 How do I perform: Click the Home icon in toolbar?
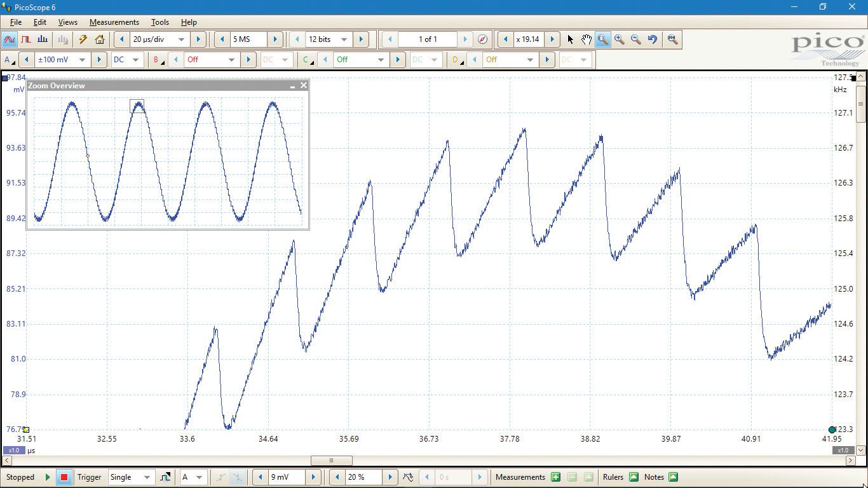click(100, 39)
